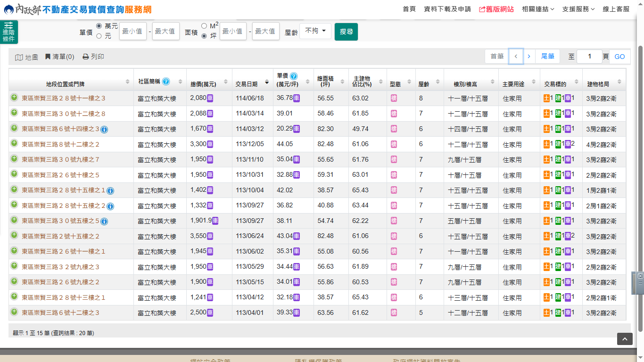Screen dimensions: 644x362
Task: Click parking icon beside total price 3,300
Action: (x=210, y=144)
